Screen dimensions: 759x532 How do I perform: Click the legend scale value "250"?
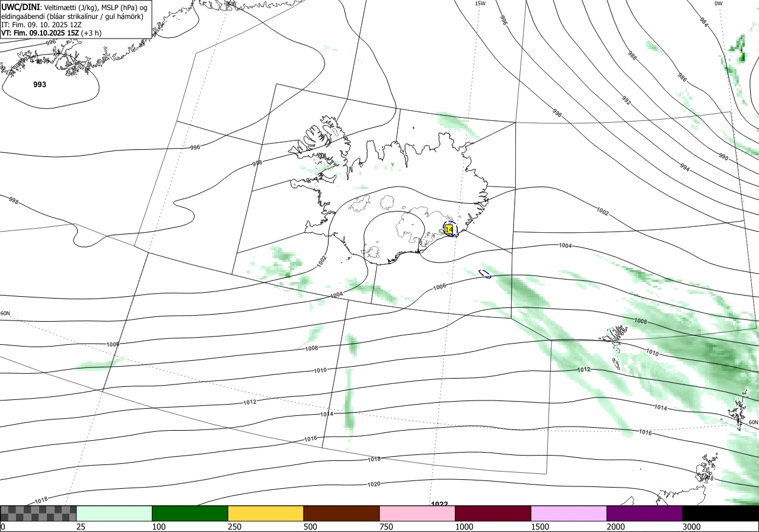point(235,527)
